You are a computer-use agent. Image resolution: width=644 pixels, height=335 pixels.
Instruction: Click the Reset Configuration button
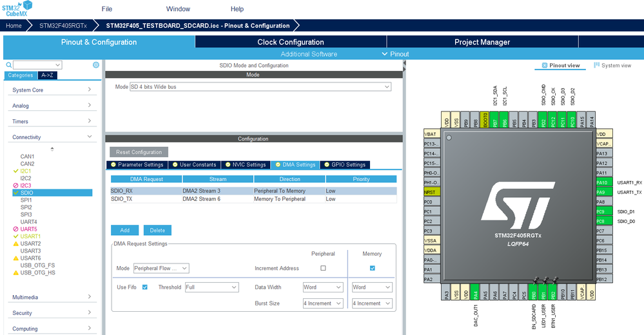(139, 152)
